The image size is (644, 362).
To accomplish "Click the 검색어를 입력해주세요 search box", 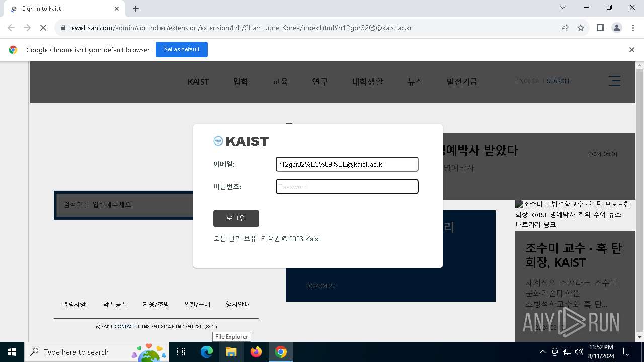I will [124, 205].
